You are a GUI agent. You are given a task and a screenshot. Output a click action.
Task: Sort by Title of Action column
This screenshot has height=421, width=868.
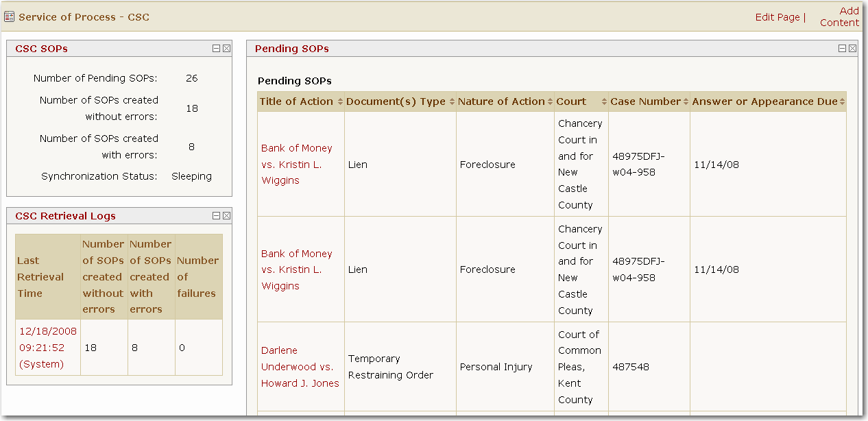(301, 101)
